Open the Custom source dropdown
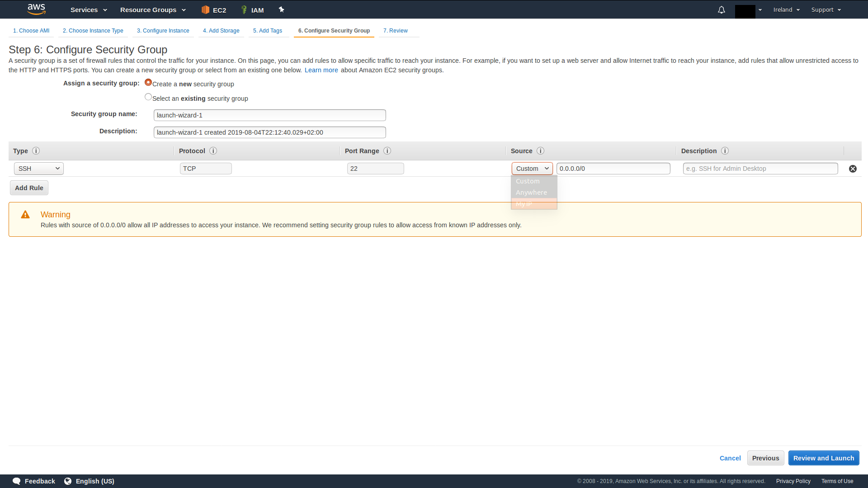Viewport: 868px width, 488px height. pyautogui.click(x=532, y=169)
